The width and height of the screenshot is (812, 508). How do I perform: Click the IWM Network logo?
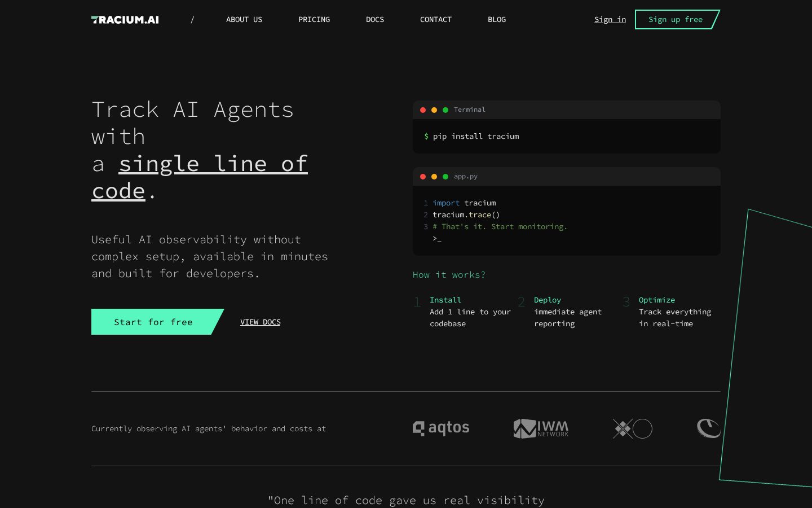(541, 428)
